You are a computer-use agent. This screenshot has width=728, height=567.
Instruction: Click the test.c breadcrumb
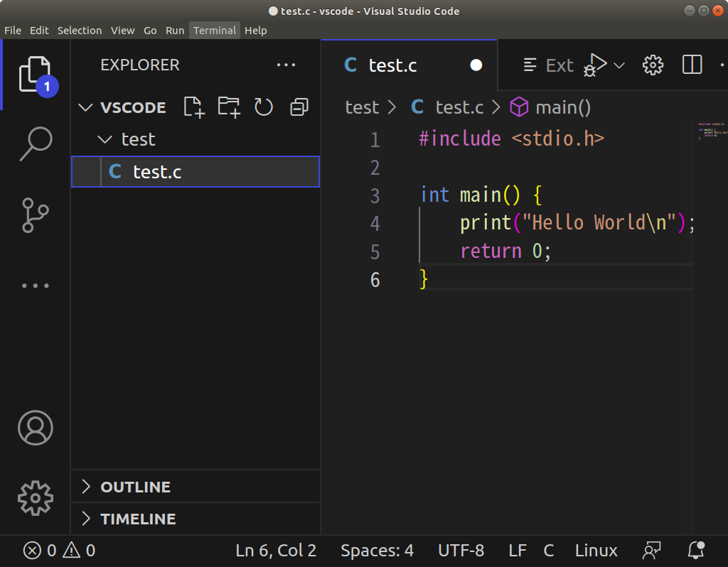(448, 108)
